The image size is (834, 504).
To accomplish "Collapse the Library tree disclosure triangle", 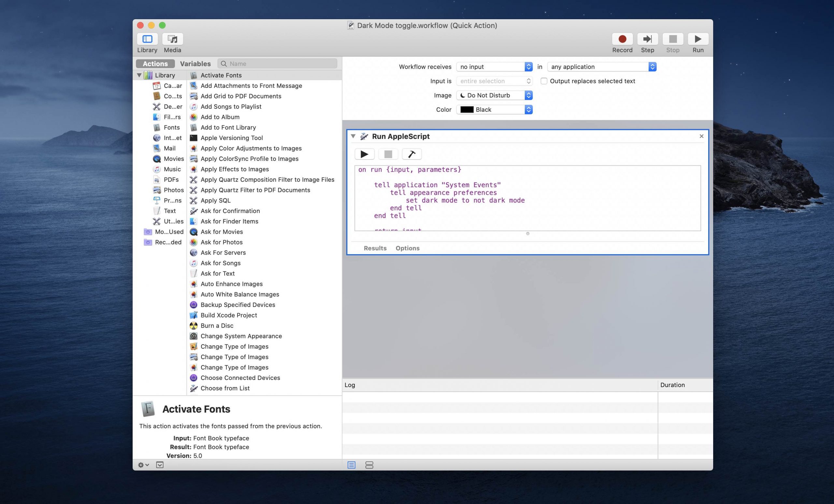I will pos(139,75).
